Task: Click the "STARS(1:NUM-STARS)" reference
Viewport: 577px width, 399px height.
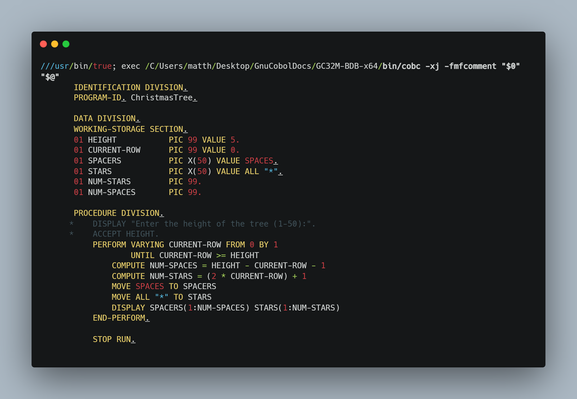Action: pyautogui.click(x=297, y=308)
